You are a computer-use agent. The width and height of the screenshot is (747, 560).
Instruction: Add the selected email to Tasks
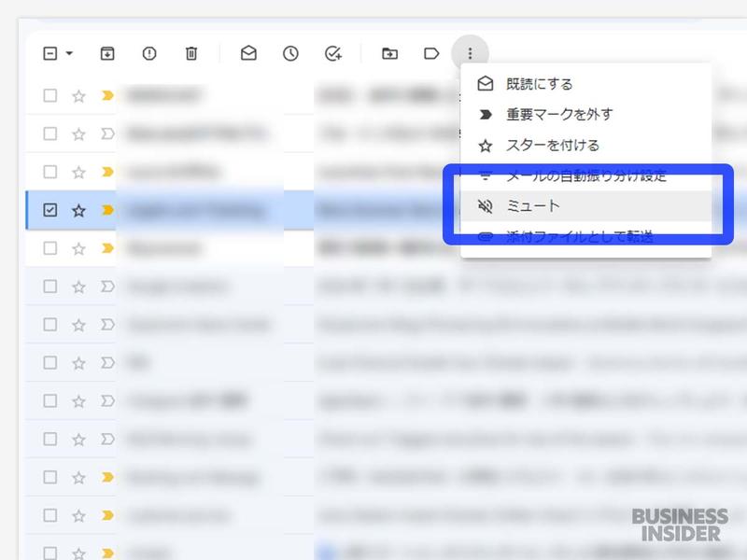click(x=331, y=53)
